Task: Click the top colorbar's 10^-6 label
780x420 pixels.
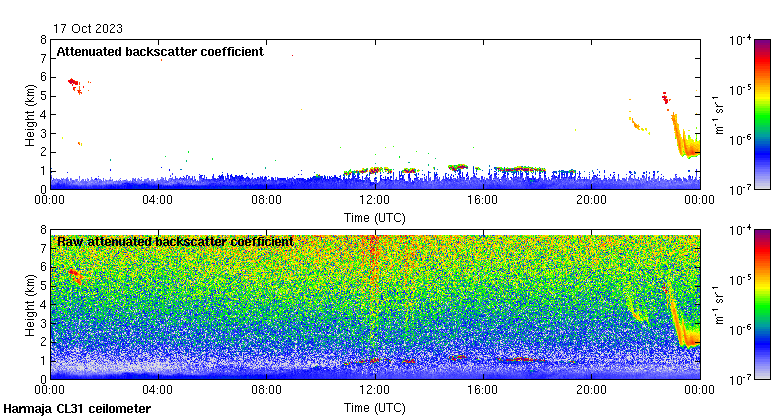Action: point(740,140)
